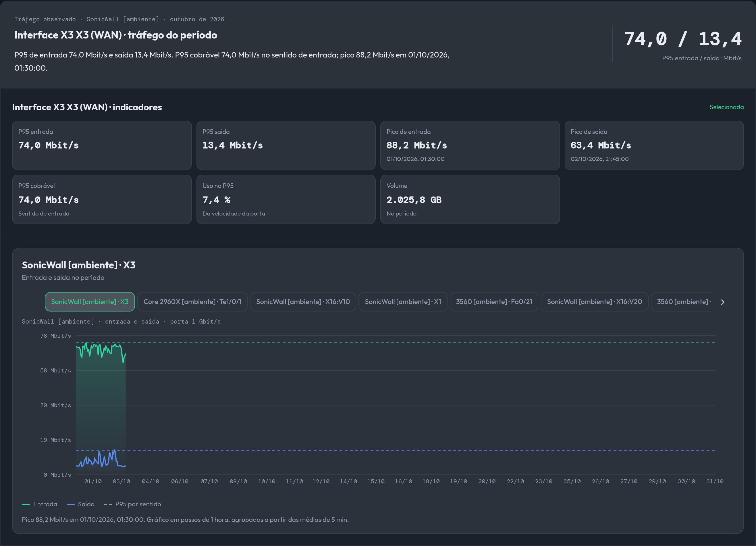This screenshot has width=756, height=546.
Task: Switch to SonicWall [ambiente] · X16:V20 tab
Action: tap(594, 301)
